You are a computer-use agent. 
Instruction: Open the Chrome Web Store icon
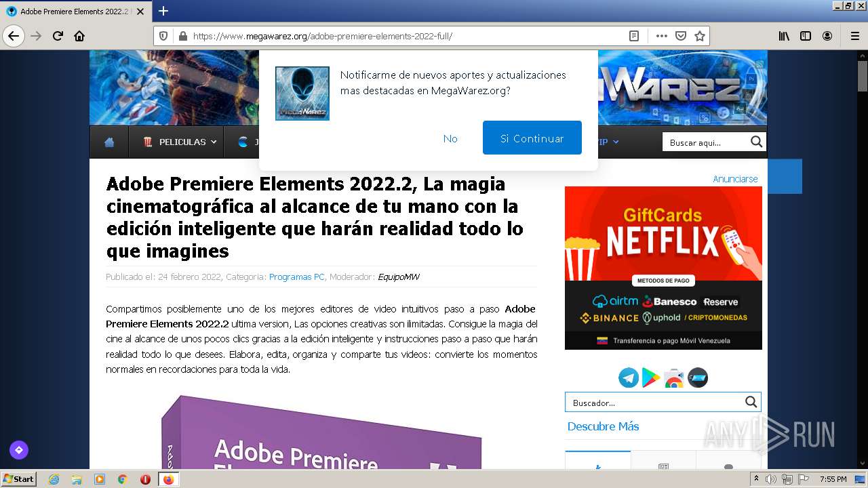pos(674,378)
